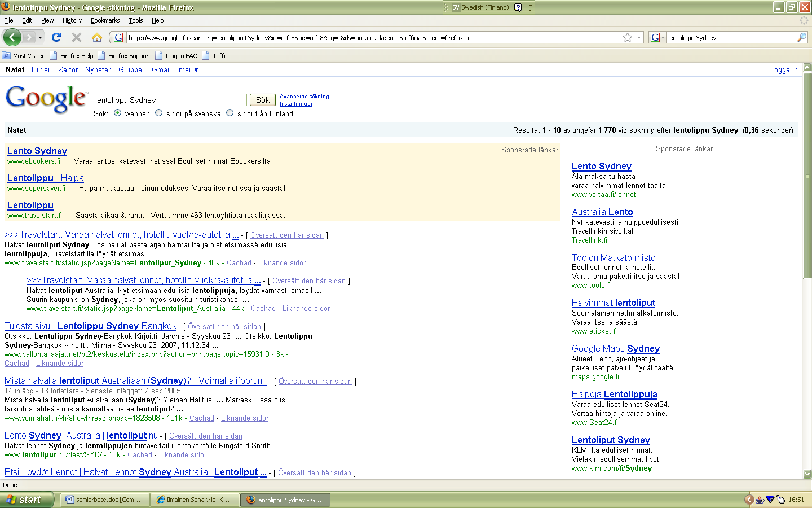Open 'Töölön Matkatoimisto' sponsored link
This screenshot has width=812, height=508.
614,257
